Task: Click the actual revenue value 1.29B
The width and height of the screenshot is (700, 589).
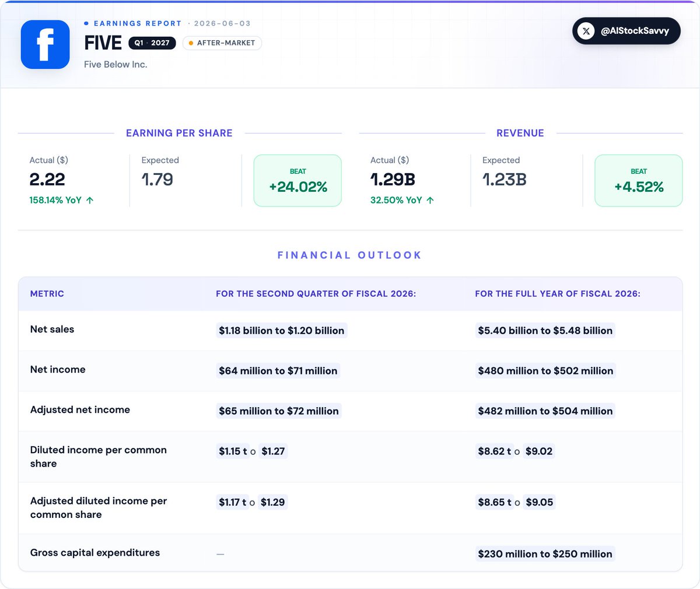Action: coord(393,180)
